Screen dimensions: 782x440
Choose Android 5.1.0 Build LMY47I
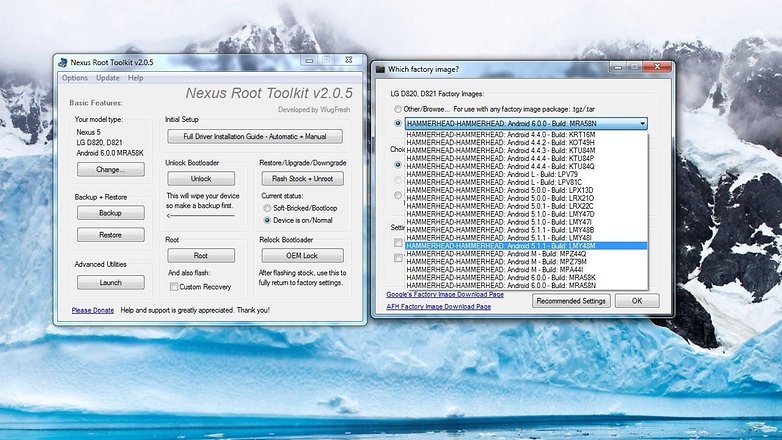click(x=526, y=222)
